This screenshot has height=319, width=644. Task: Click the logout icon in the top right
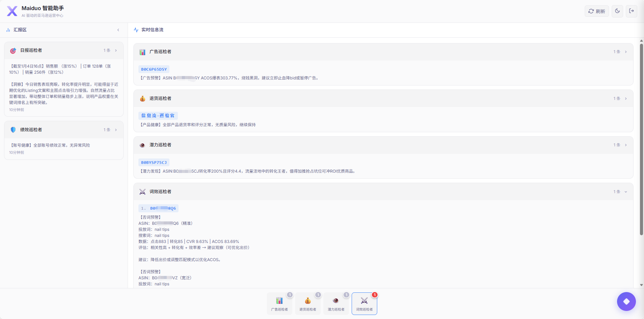tap(631, 11)
